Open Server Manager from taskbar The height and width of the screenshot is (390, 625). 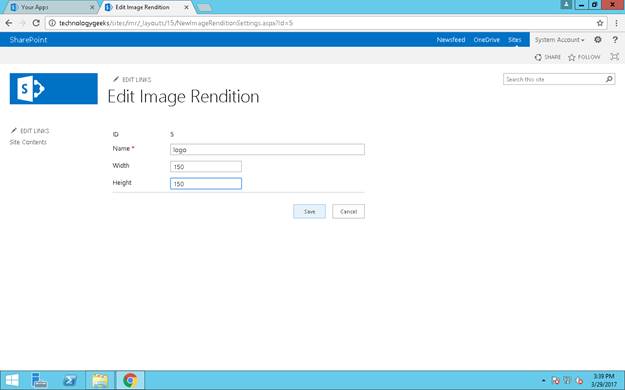coord(39,380)
